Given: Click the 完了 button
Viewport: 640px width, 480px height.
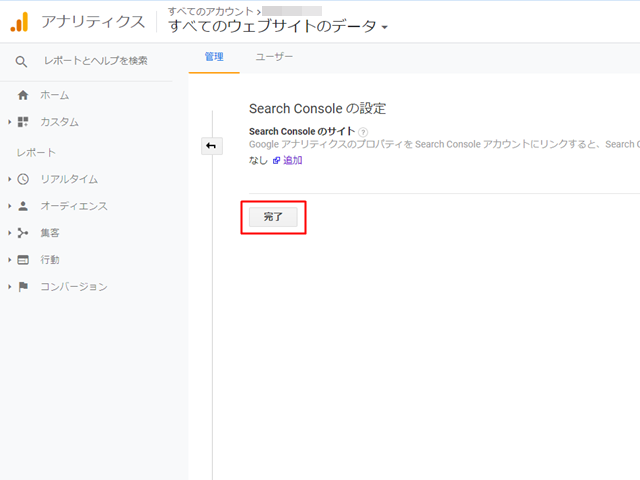Looking at the screenshot, I should pos(273,217).
